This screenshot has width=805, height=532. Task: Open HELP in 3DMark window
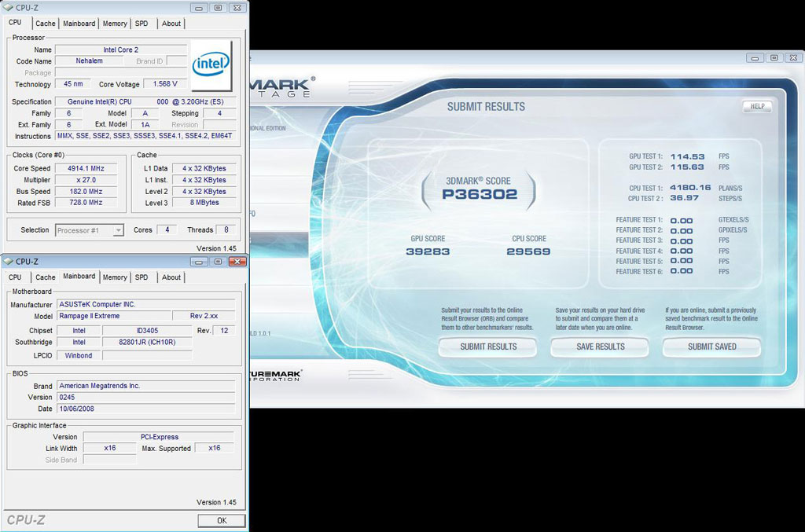(757, 106)
